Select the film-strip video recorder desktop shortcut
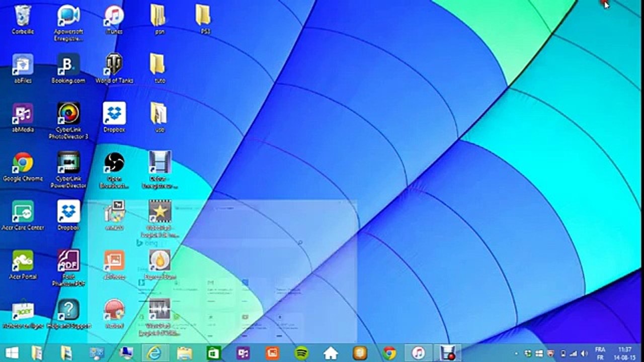 [x=159, y=170]
